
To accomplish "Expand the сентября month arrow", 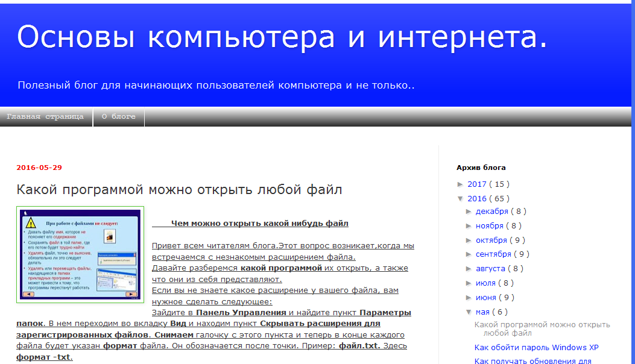I will (469, 254).
